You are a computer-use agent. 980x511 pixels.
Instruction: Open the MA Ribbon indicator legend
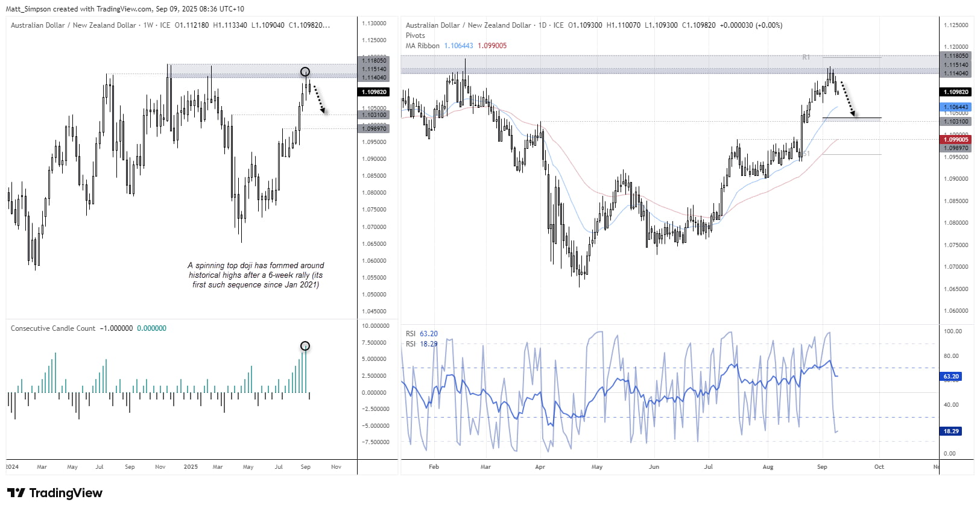tap(422, 46)
